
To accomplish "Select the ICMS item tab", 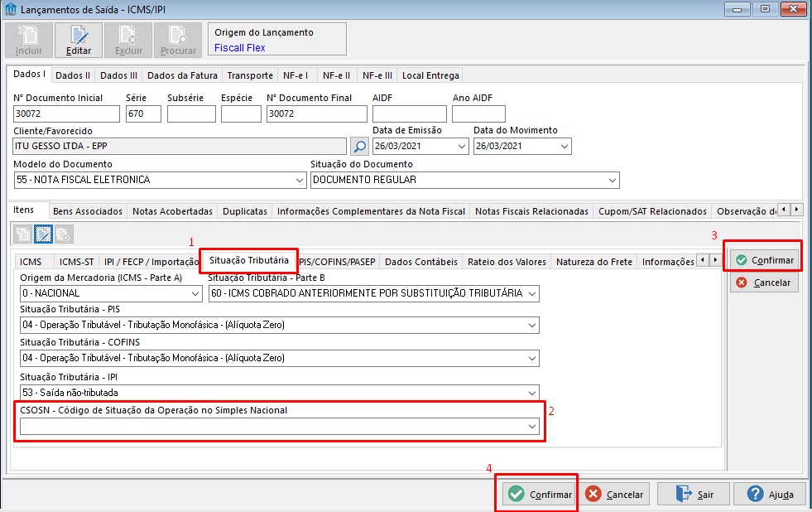I will tap(31, 263).
